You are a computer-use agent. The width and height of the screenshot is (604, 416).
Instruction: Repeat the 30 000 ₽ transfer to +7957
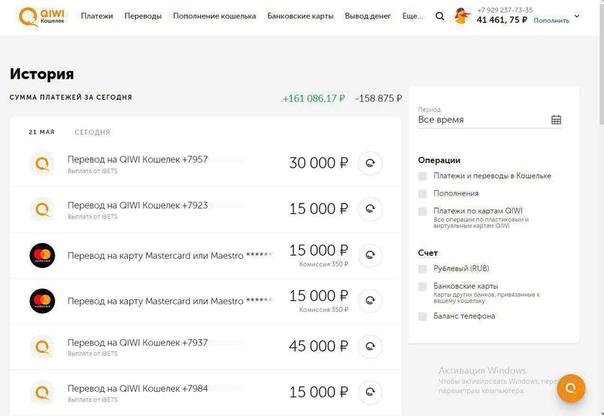[x=370, y=163]
